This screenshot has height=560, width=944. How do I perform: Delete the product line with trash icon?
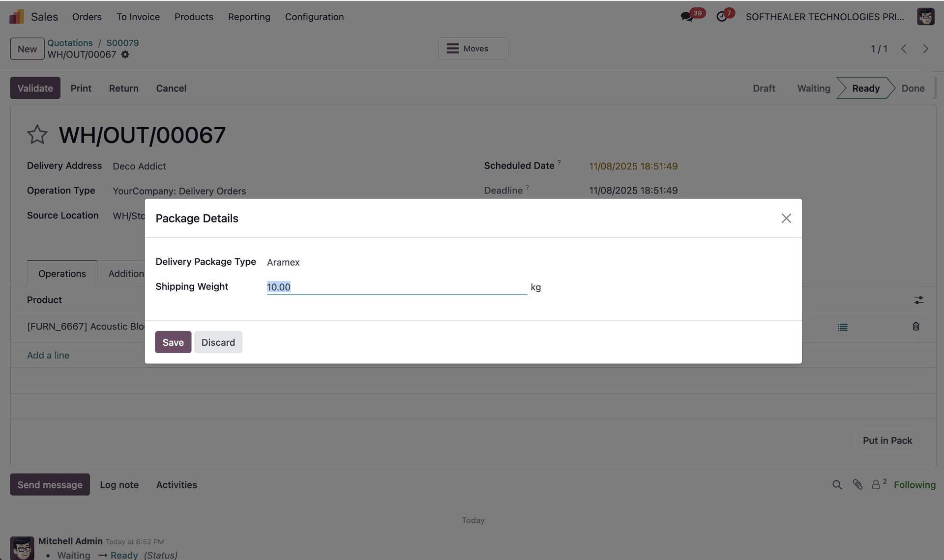pyautogui.click(x=915, y=327)
